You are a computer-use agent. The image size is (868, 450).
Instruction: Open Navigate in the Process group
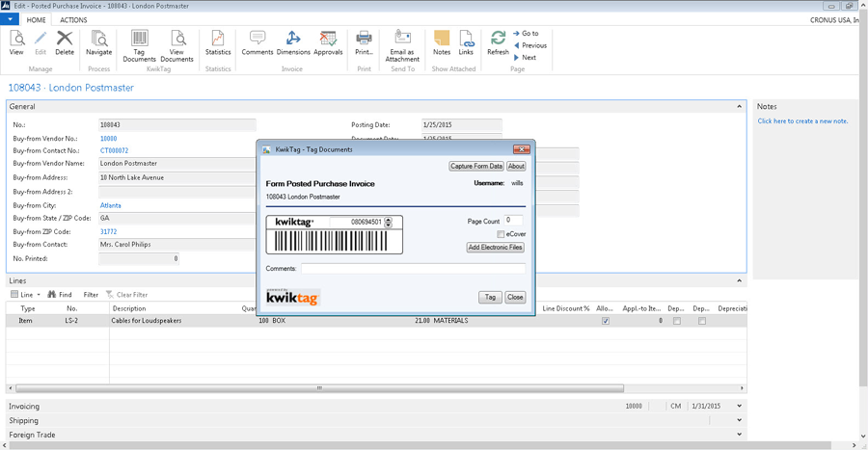click(99, 42)
